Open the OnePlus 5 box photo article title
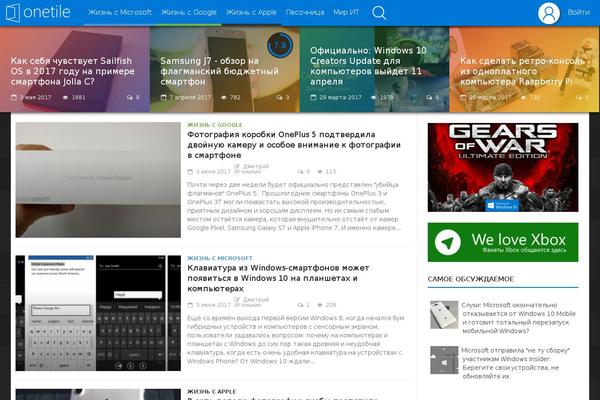 (x=294, y=145)
